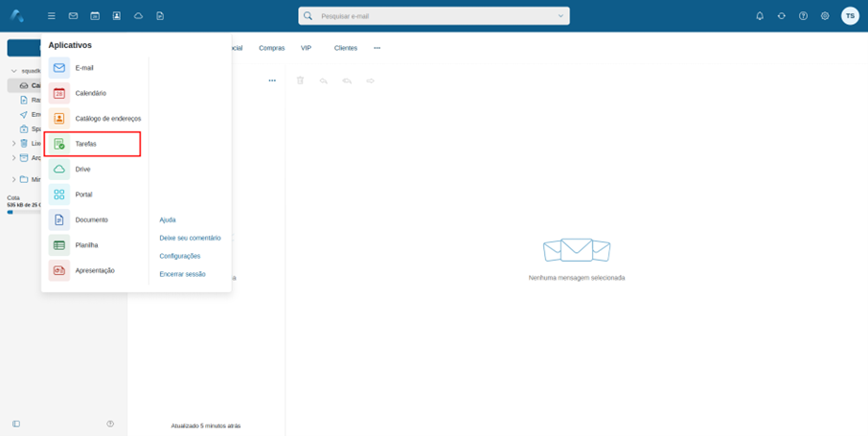Focus the Pesquisar e-mail search field
Viewport: 868px width, 436px height.
click(434, 16)
